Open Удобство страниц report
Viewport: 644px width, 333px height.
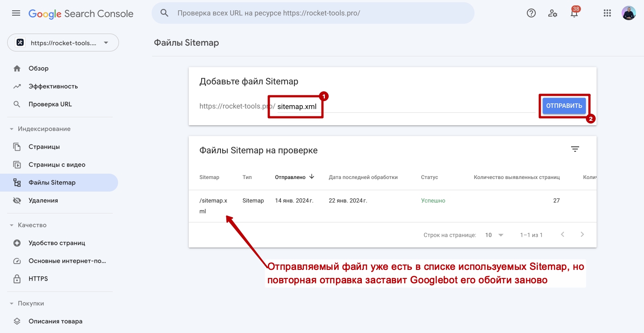pyautogui.click(x=59, y=243)
